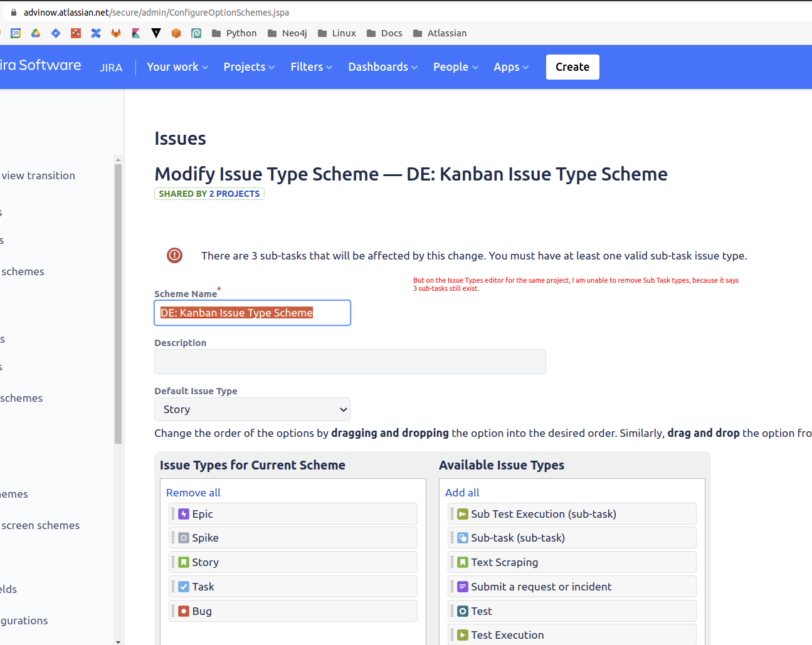Click the Scheme Name input field
Viewport: 812px width, 645px height.
252,313
